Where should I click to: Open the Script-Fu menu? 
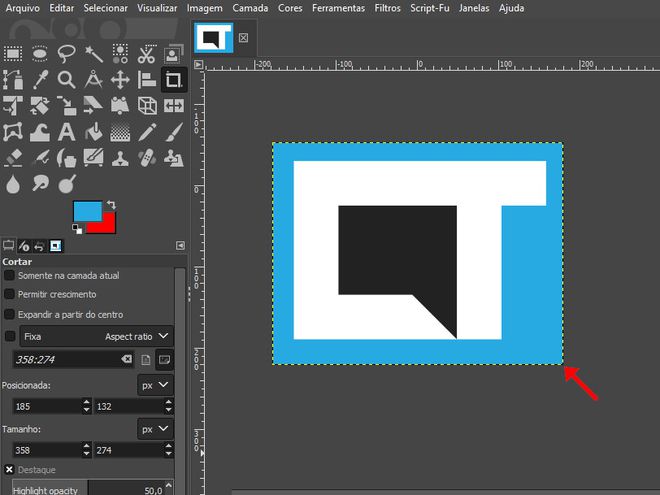[x=430, y=8]
